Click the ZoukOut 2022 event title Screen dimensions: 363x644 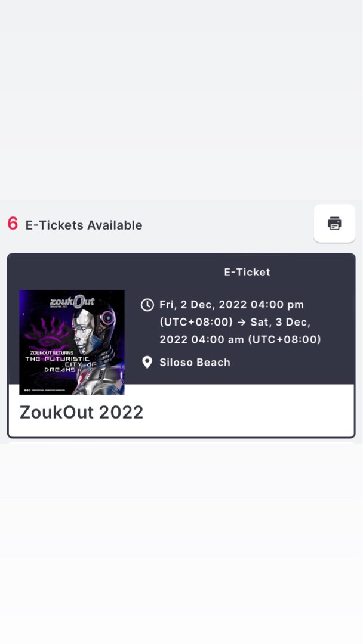click(81, 411)
